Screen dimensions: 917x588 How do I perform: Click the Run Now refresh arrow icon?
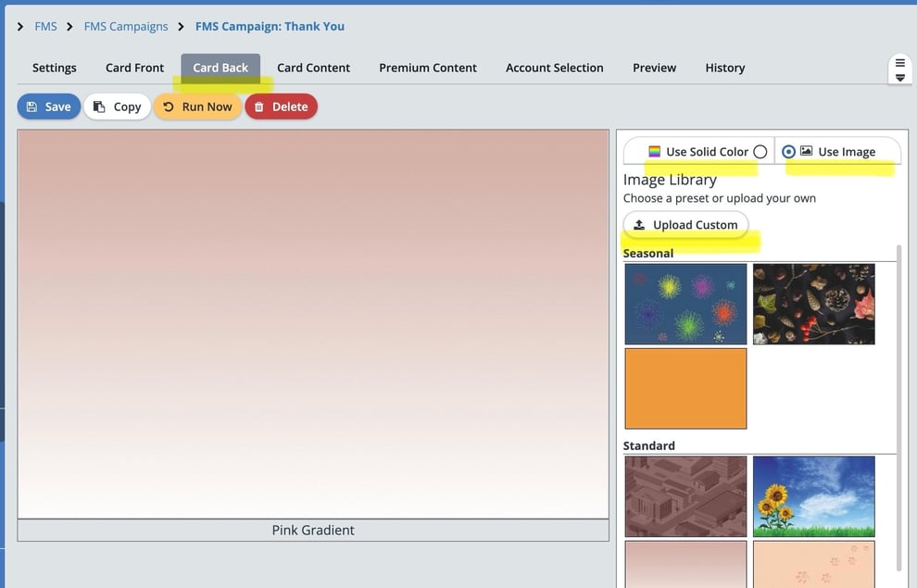coord(169,106)
